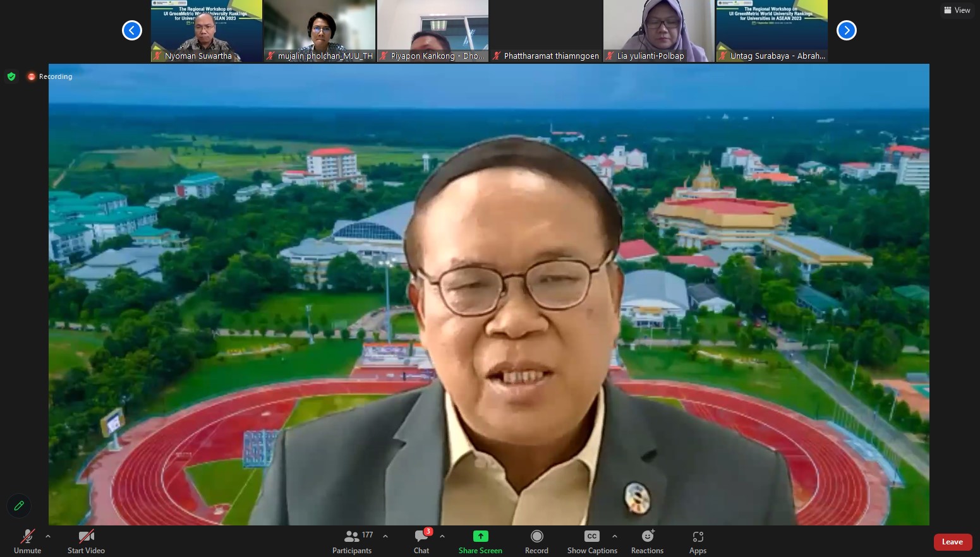Click the green Share Screen icon
The height and width of the screenshot is (557, 980).
[480, 536]
